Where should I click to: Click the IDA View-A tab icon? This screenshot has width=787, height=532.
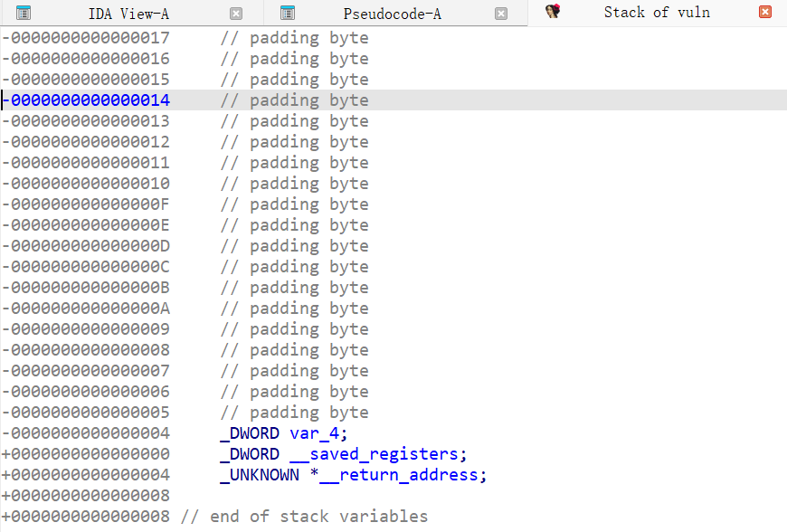pos(24,13)
